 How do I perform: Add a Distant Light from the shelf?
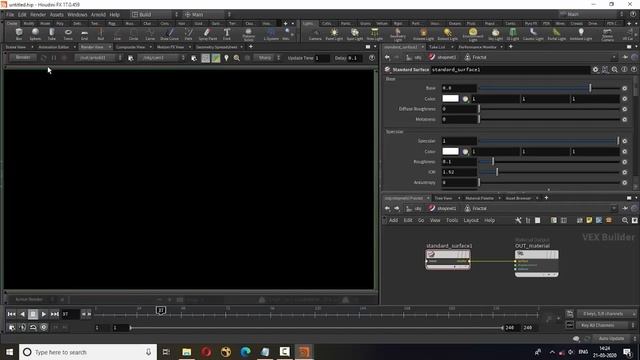click(x=448, y=34)
